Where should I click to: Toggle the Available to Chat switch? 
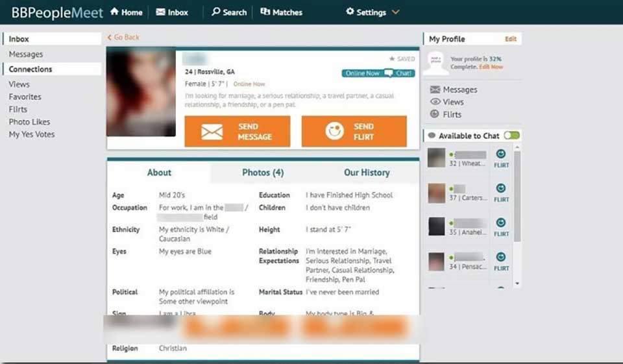coord(511,136)
